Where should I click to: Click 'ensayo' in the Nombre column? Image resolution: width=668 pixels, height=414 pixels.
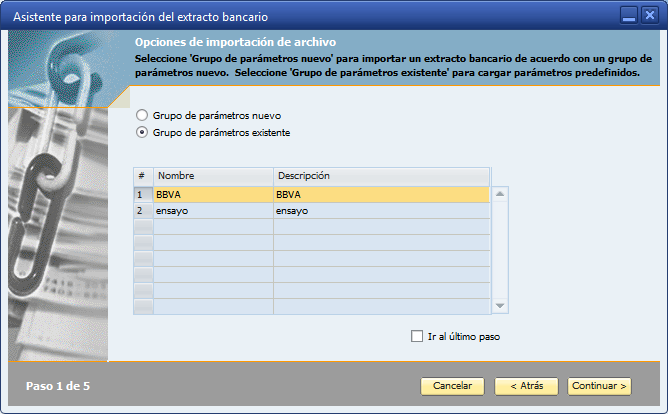(213, 212)
